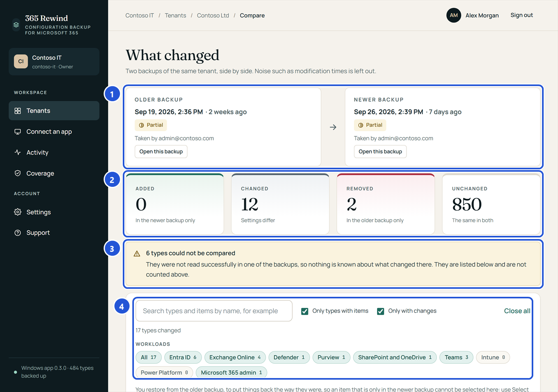Image resolution: width=558 pixels, height=392 pixels.
Task: Select the All 17 workload chip
Action: [x=149, y=357]
